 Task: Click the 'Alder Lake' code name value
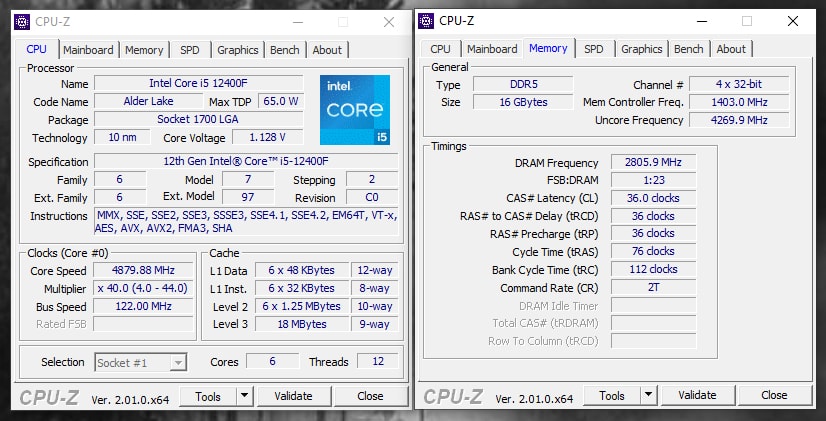[149, 101]
